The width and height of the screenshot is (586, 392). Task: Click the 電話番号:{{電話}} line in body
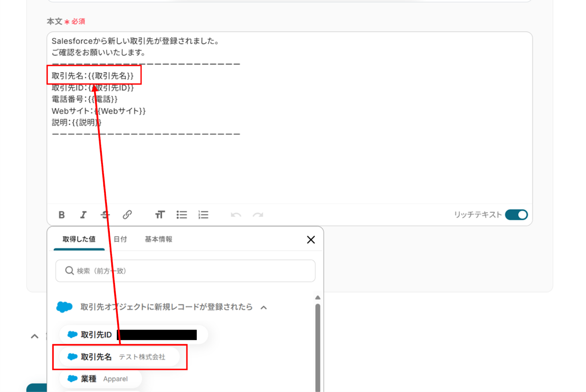85,99
